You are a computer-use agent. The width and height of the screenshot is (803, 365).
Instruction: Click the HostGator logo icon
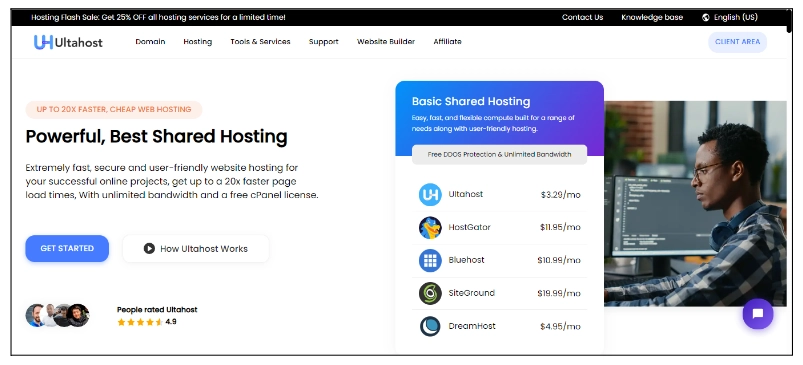pyautogui.click(x=430, y=227)
